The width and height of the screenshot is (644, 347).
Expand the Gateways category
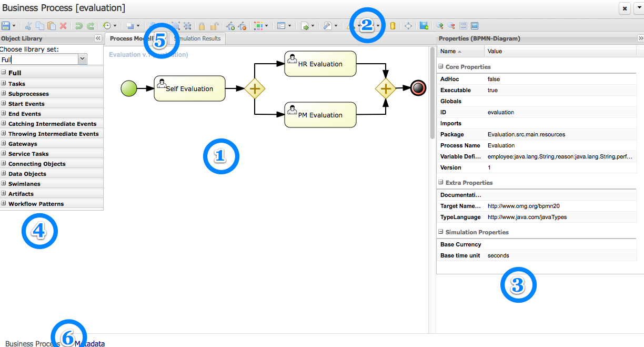[4, 144]
